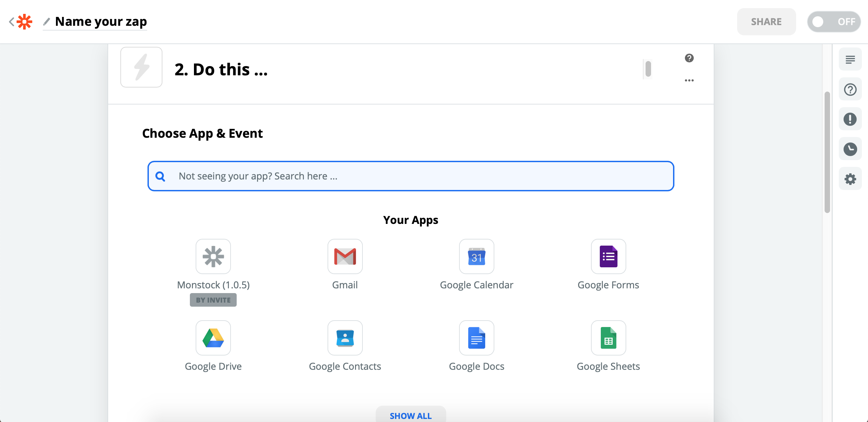The width and height of the screenshot is (868, 422).
Task: Click the 'Google Docs' label text
Action: pyautogui.click(x=477, y=366)
